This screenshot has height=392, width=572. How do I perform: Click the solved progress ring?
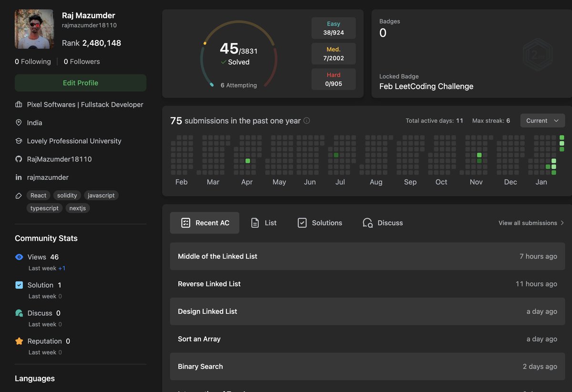click(239, 54)
